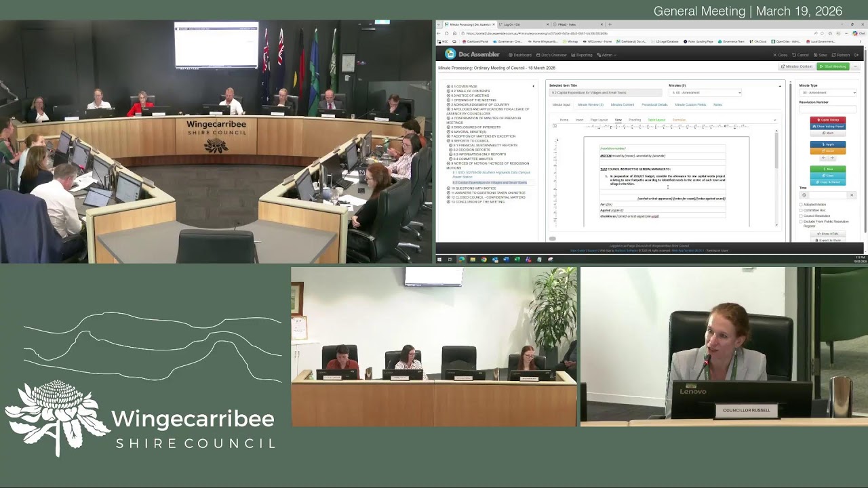Open the Windows Start menu
The height and width of the screenshot is (488, 868).
coord(439,259)
